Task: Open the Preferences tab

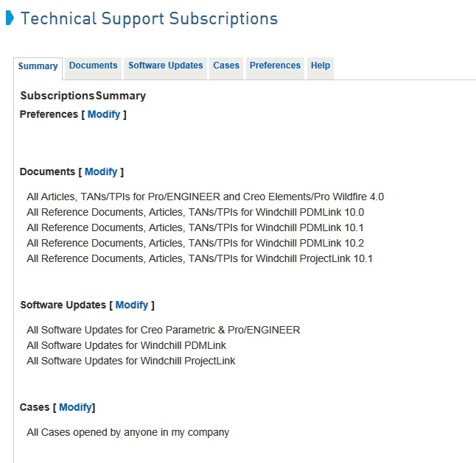Action: coord(275,66)
